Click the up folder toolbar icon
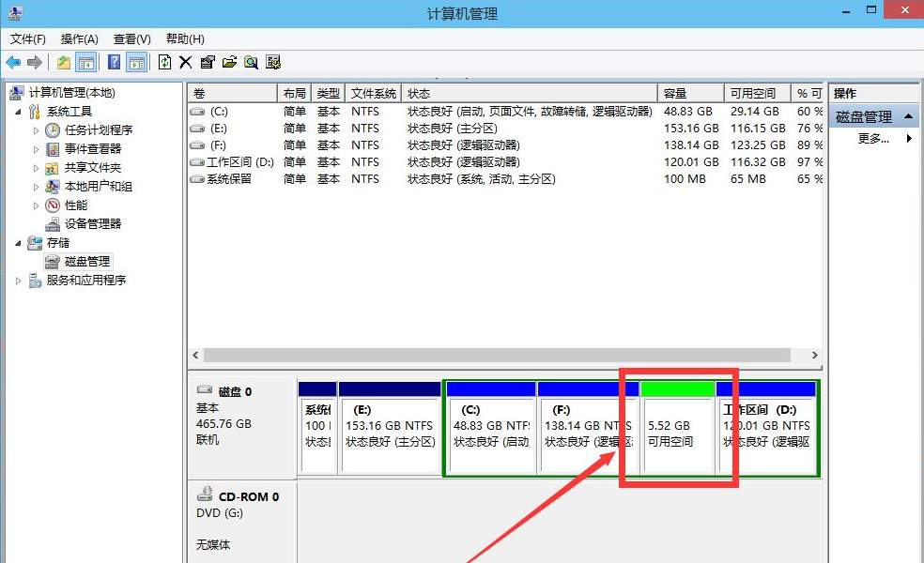The height and width of the screenshot is (563, 924). (x=62, y=62)
